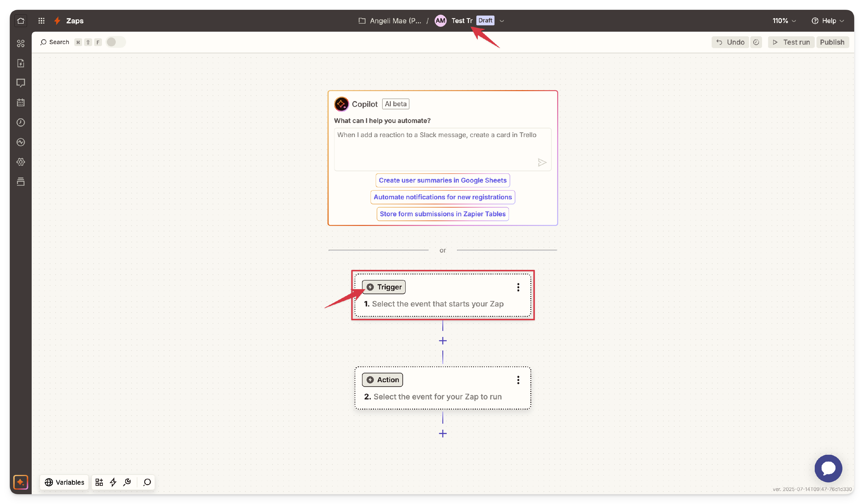Image resolution: width=864 pixels, height=504 pixels.
Task: Choose Automate notifications for new registrations
Action: pos(443,197)
